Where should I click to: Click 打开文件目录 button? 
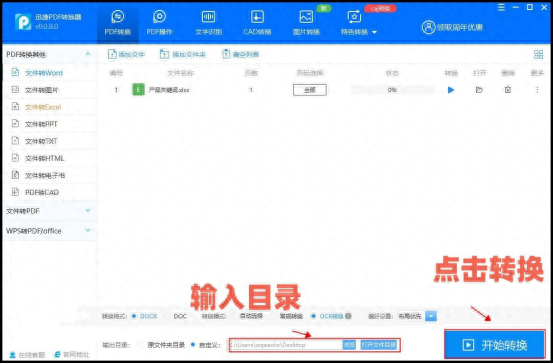click(378, 345)
